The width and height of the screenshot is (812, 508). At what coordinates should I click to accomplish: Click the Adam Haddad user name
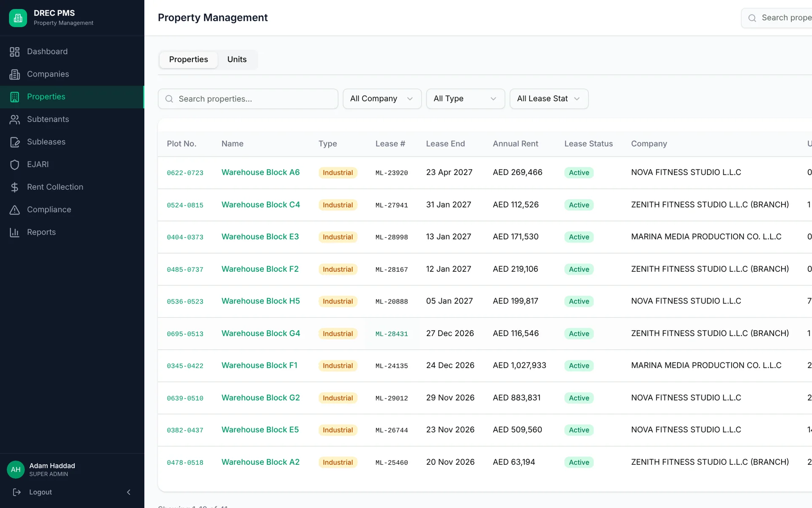[52, 466]
